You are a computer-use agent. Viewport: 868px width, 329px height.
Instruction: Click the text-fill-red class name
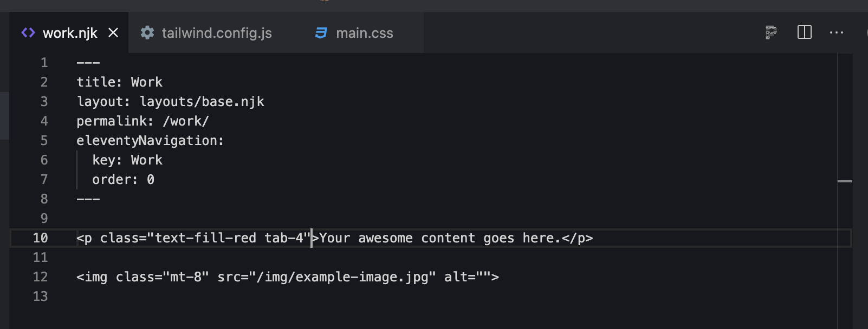tap(205, 238)
